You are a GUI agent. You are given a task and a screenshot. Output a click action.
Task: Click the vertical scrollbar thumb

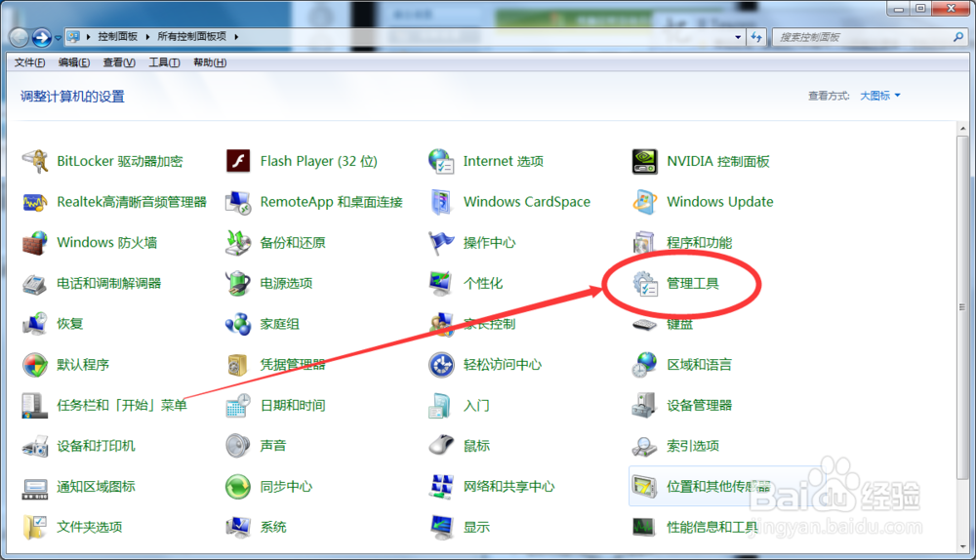(x=963, y=306)
